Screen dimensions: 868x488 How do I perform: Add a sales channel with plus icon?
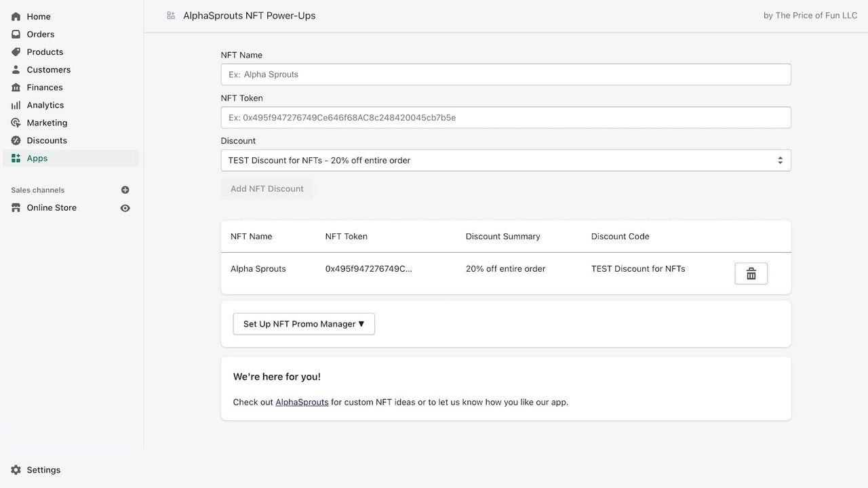click(125, 190)
